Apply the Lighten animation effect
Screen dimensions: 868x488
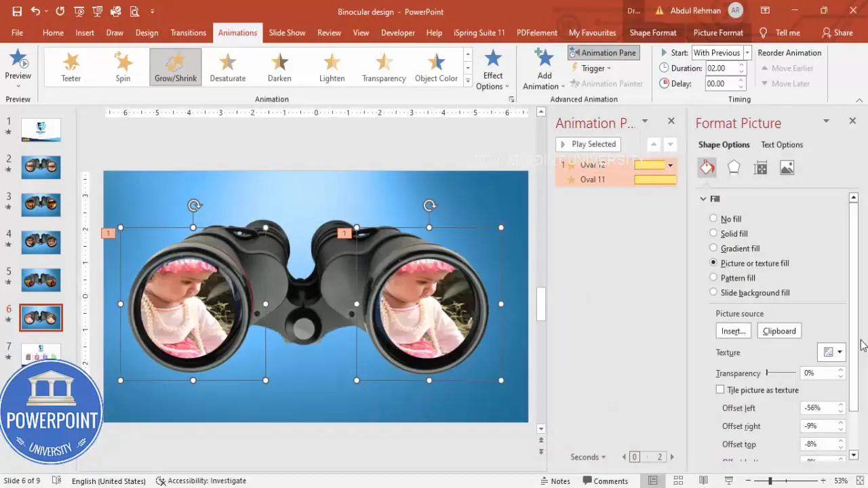[332, 67]
